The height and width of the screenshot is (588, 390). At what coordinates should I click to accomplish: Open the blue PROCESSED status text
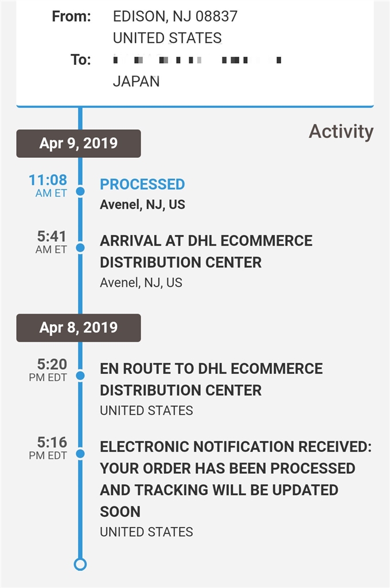(x=142, y=184)
